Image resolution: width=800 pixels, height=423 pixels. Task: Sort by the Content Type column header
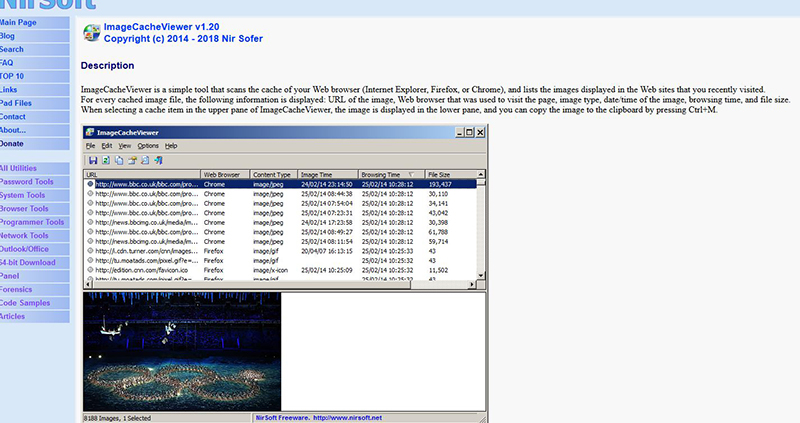click(273, 175)
